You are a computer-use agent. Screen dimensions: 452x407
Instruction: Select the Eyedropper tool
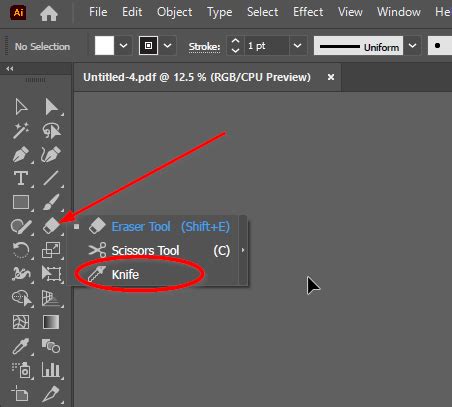click(21, 346)
